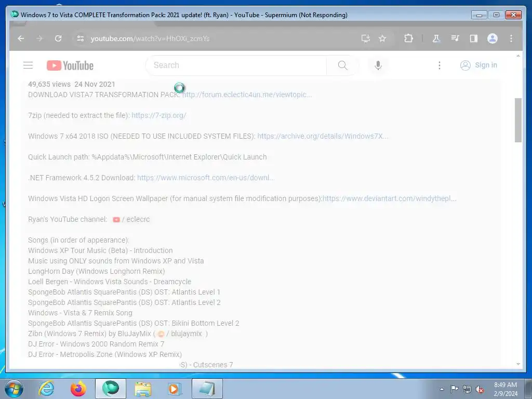Focus the YouTube Search field

pyautogui.click(x=236, y=65)
